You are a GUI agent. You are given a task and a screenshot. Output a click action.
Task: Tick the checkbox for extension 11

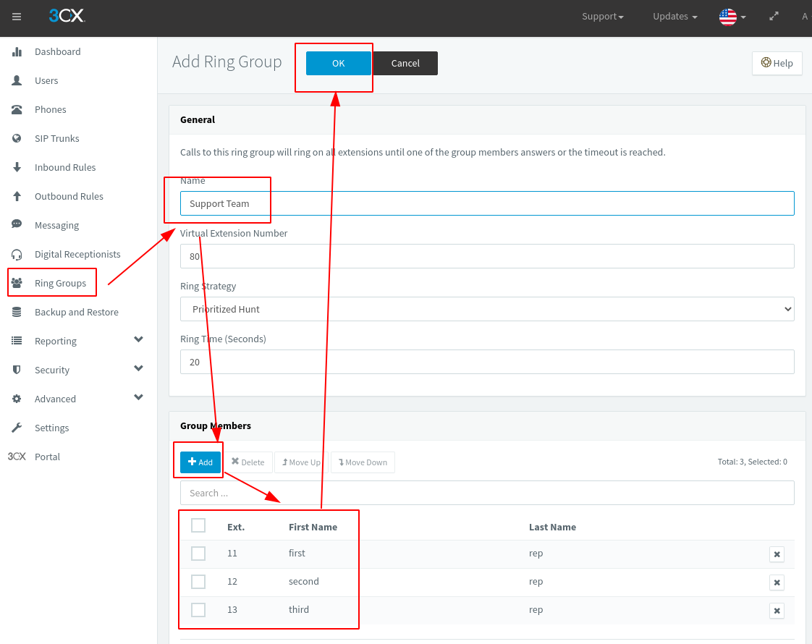(198, 554)
